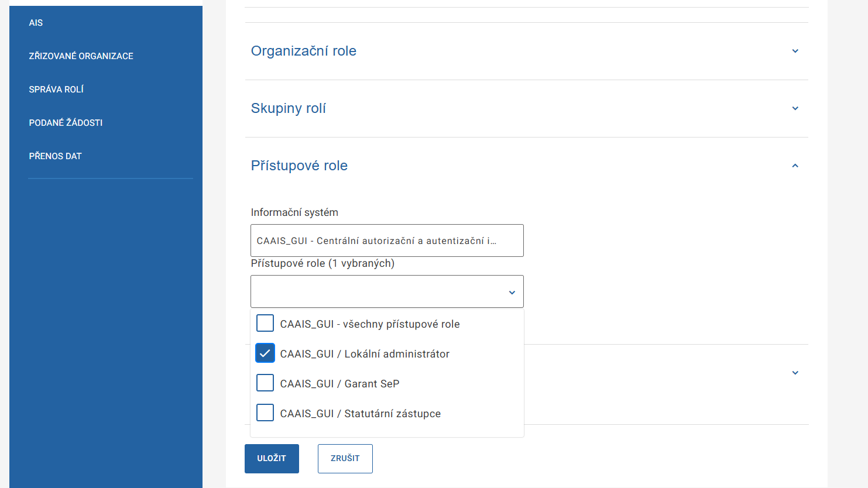The height and width of the screenshot is (488, 868).
Task: Click the Organizační role heading
Action: (x=303, y=51)
